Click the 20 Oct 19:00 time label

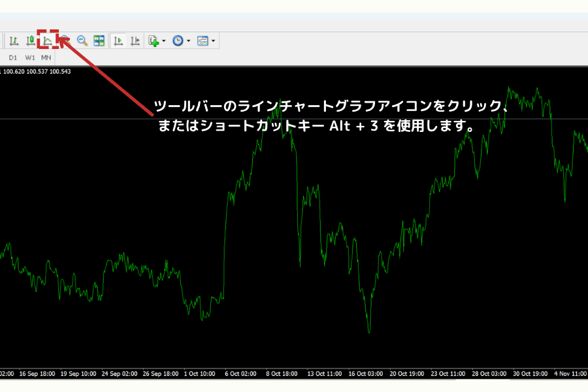(407, 374)
